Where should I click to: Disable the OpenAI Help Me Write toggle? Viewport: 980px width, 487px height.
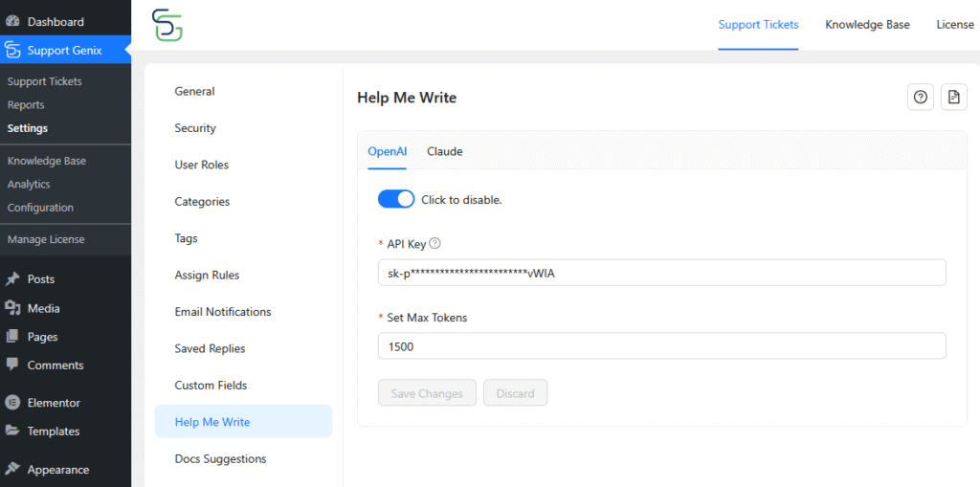(x=396, y=199)
